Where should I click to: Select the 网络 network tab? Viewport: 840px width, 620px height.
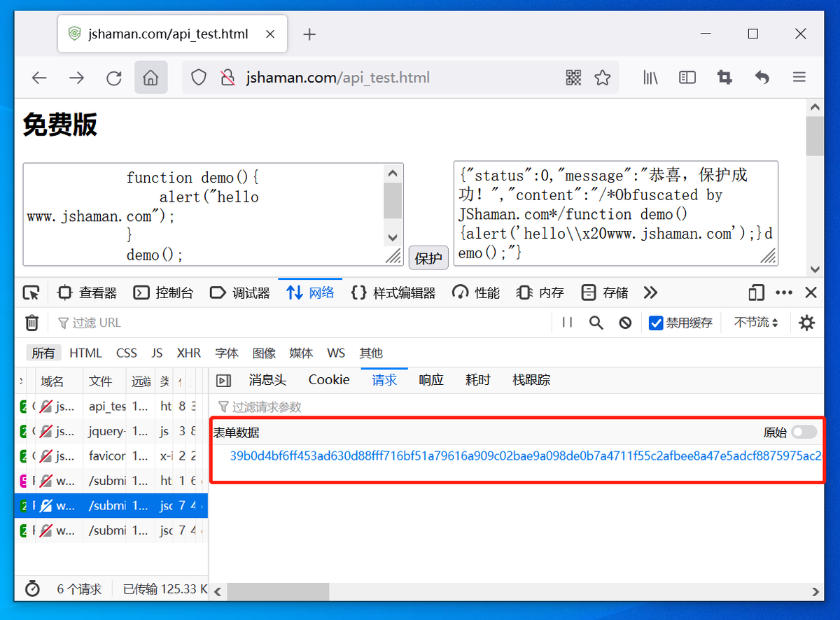pyautogui.click(x=311, y=293)
